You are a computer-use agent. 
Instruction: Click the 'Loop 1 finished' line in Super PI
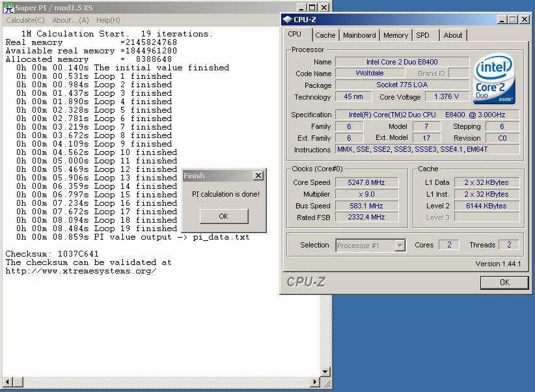click(94, 76)
